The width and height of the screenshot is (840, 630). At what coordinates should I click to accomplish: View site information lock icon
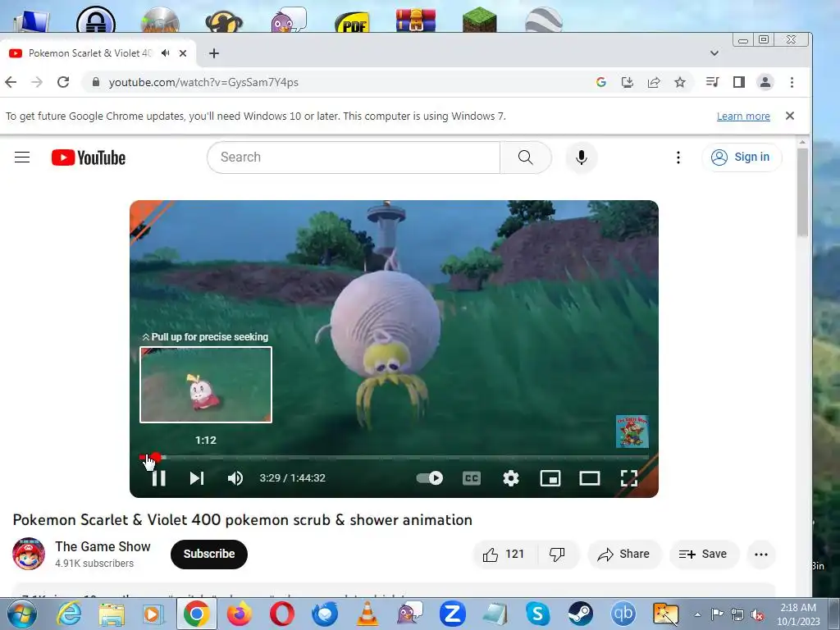[x=95, y=82]
